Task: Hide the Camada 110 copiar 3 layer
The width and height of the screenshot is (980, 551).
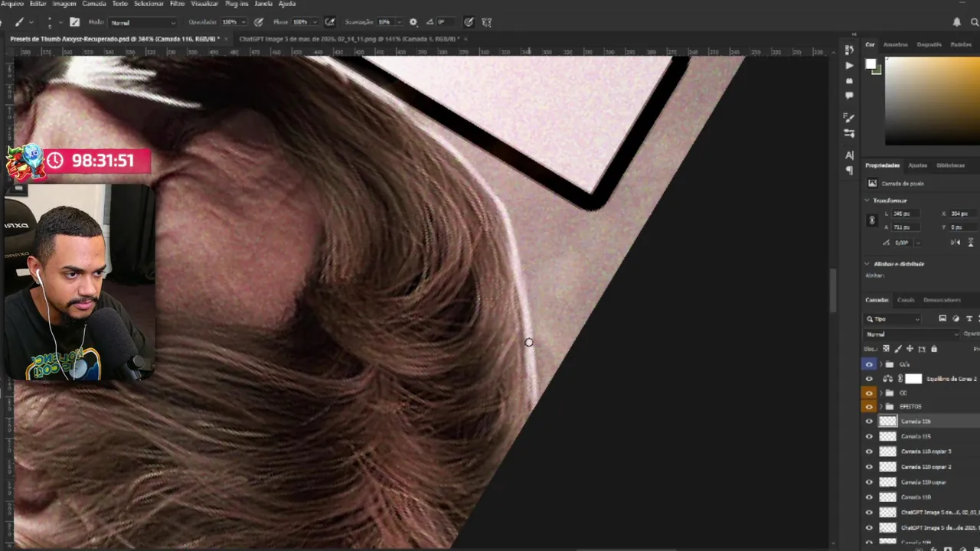Action: tap(868, 452)
